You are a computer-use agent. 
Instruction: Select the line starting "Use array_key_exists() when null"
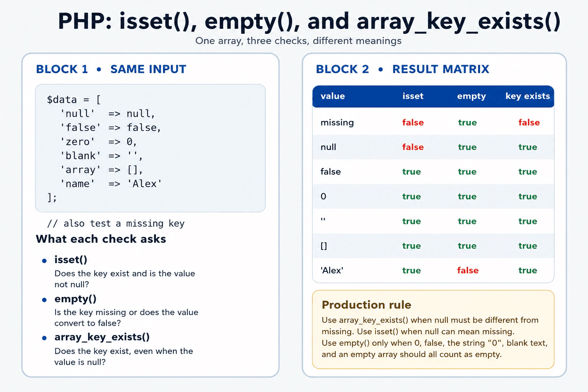tap(430, 320)
